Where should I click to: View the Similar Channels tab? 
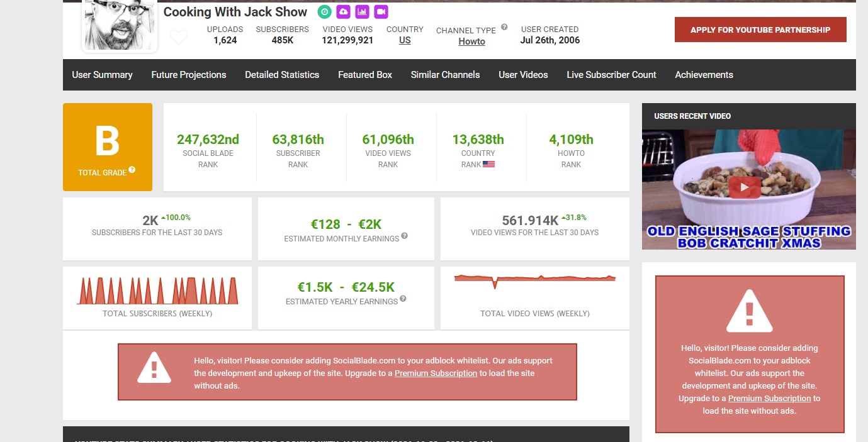[x=446, y=75]
